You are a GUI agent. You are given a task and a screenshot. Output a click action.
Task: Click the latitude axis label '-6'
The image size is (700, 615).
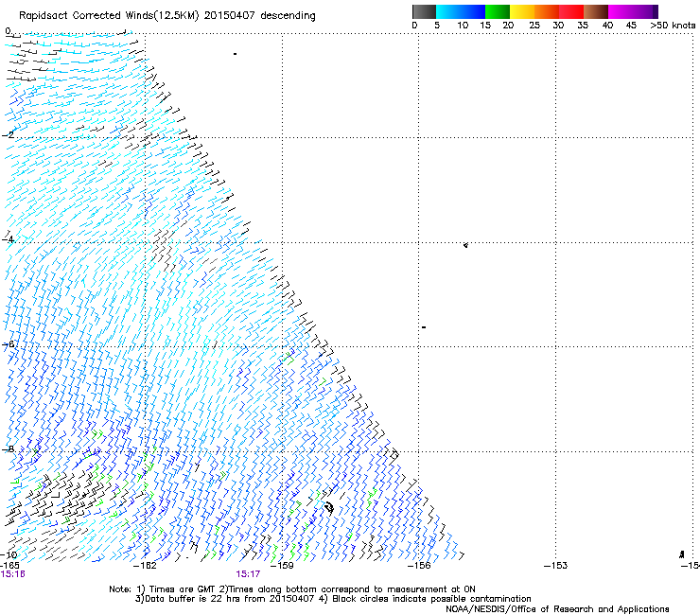point(8,344)
